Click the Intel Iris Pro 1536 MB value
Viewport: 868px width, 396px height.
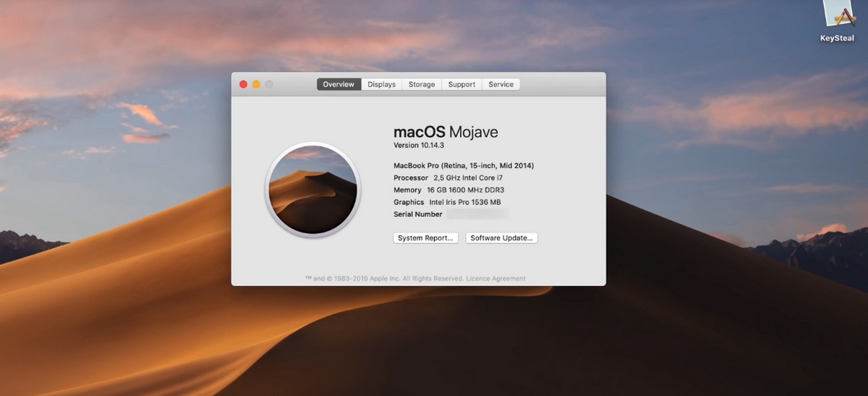(465, 203)
